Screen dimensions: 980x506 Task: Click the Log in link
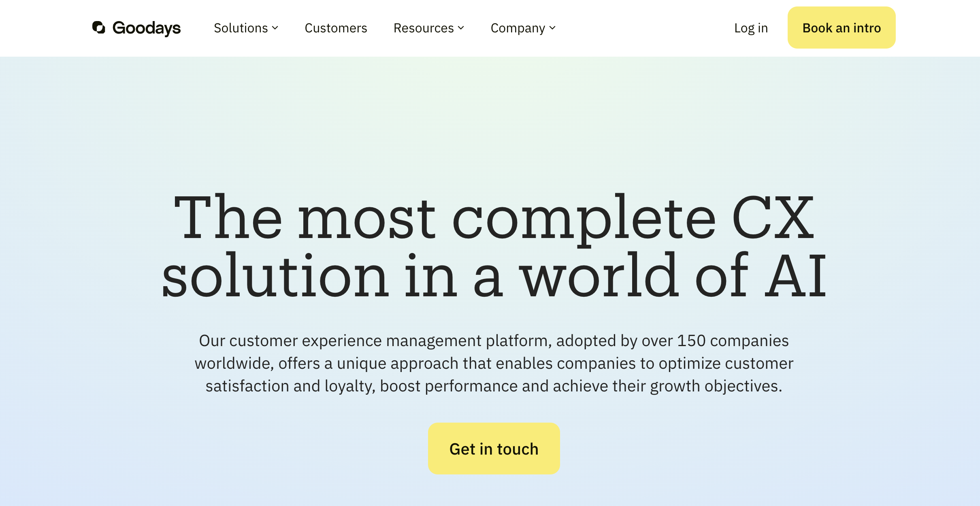(x=751, y=28)
